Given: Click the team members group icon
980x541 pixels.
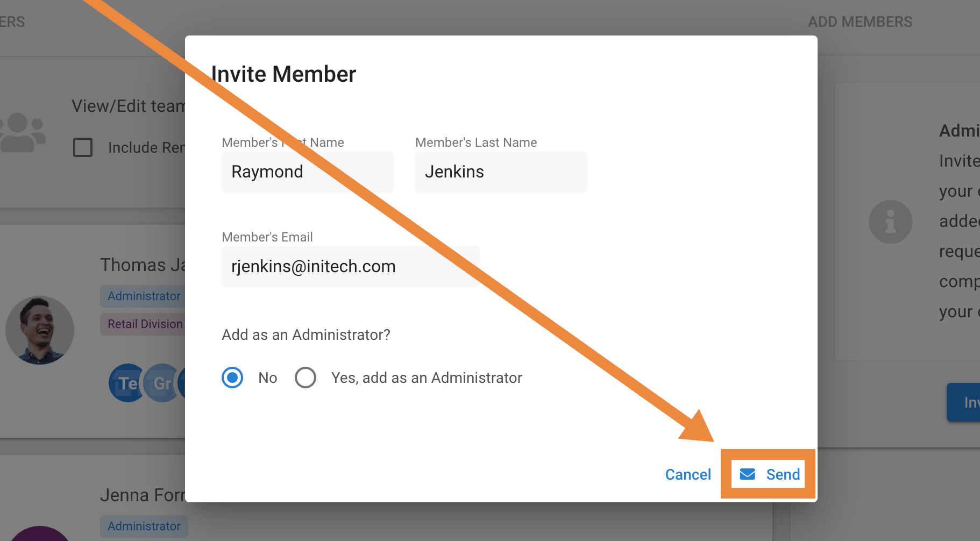Looking at the screenshot, I should pyautogui.click(x=22, y=132).
